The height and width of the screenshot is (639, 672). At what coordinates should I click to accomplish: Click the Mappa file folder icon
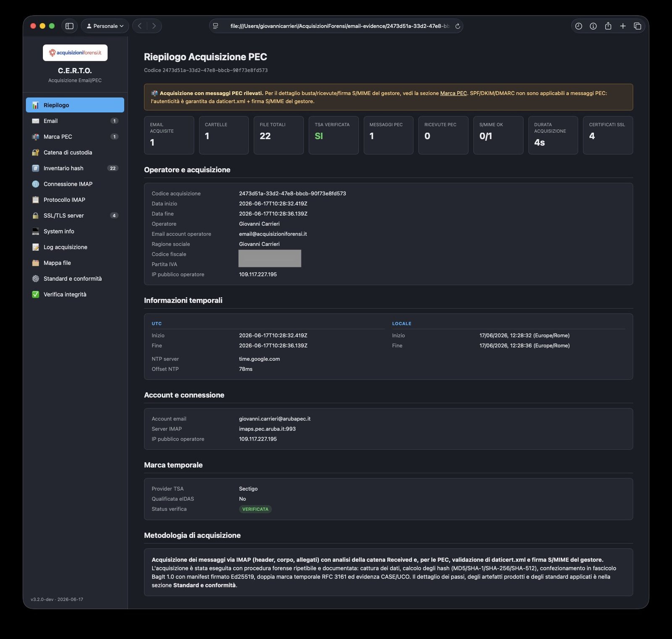click(x=36, y=263)
